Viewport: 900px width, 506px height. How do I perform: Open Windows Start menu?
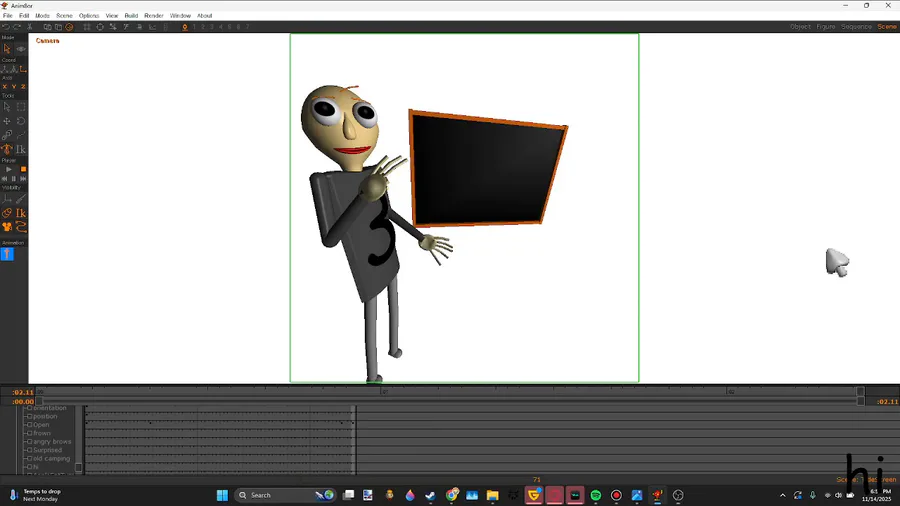point(222,495)
